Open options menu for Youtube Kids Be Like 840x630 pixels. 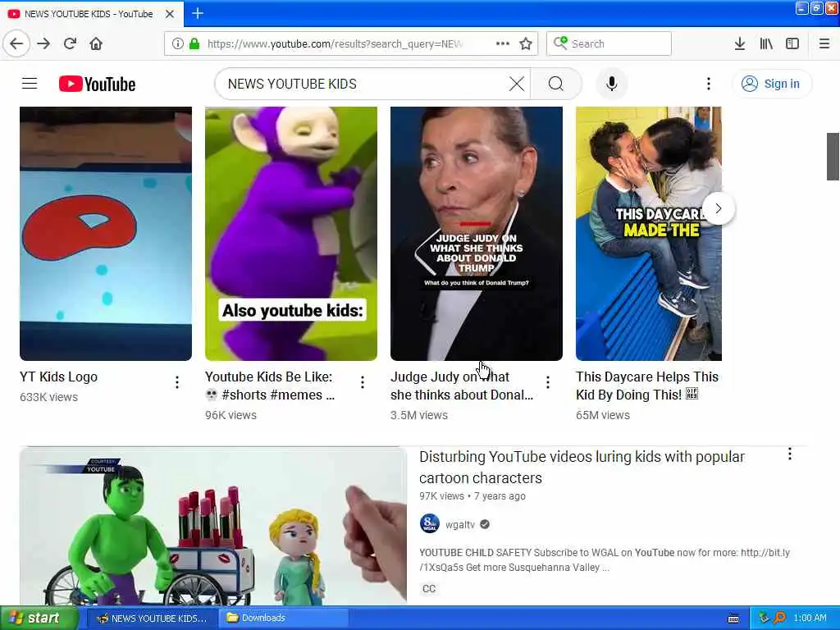point(362,382)
